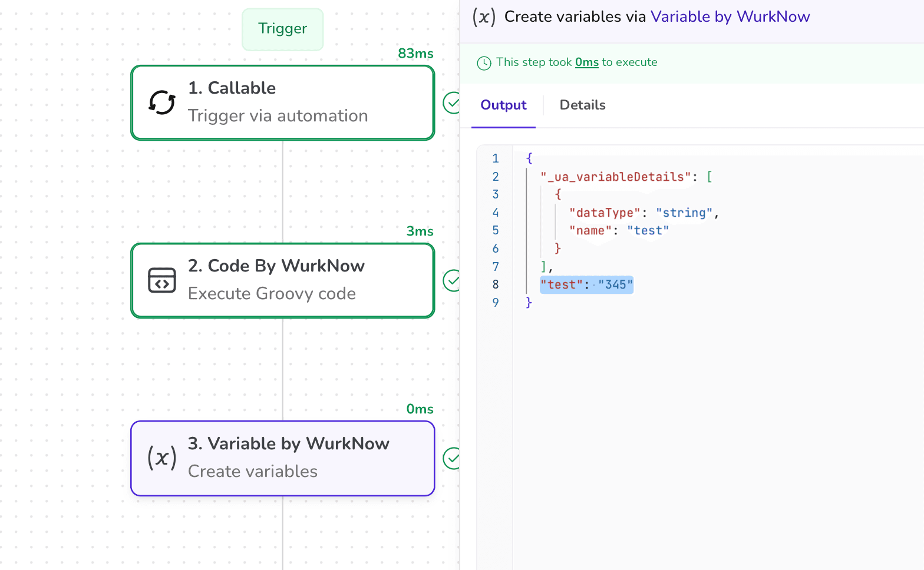Click the success checkmark next to Variable step
Viewport: 924px width, 570px height.
pyautogui.click(x=452, y=458)
